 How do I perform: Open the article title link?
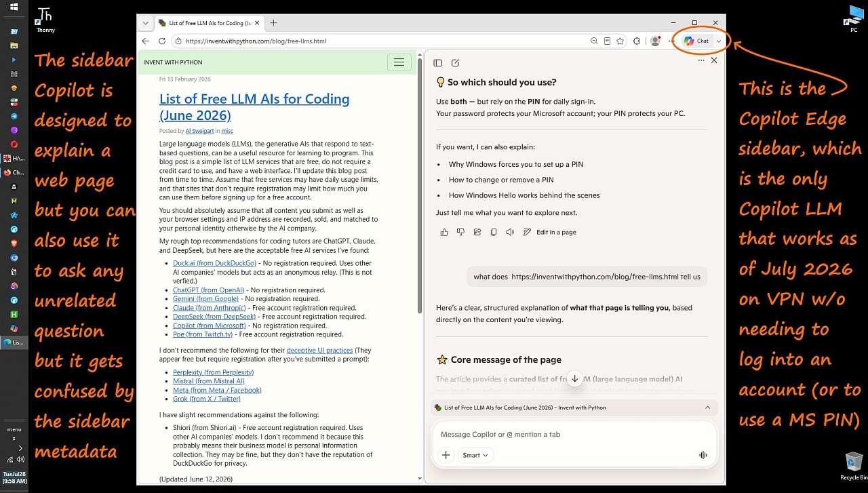click(254, 106)
